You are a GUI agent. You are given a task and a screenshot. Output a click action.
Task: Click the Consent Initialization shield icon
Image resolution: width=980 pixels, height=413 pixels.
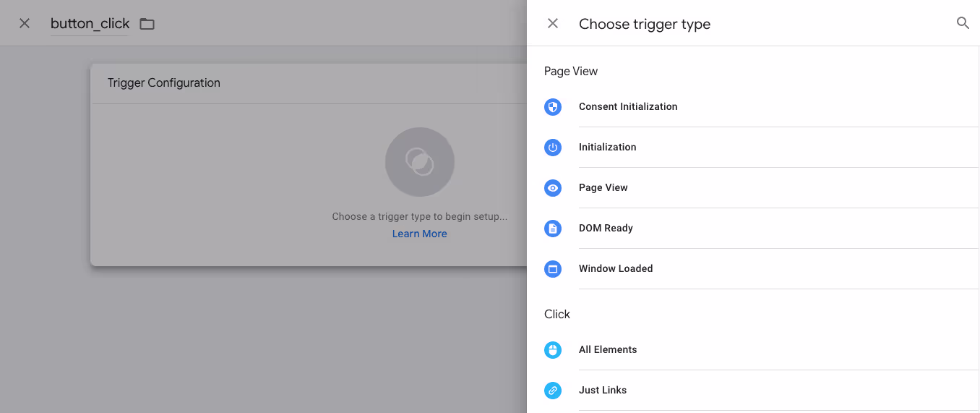point(553,107)
